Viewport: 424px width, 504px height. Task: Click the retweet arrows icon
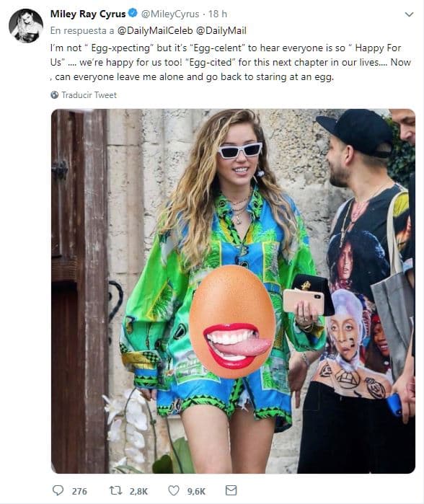point(115,490)
